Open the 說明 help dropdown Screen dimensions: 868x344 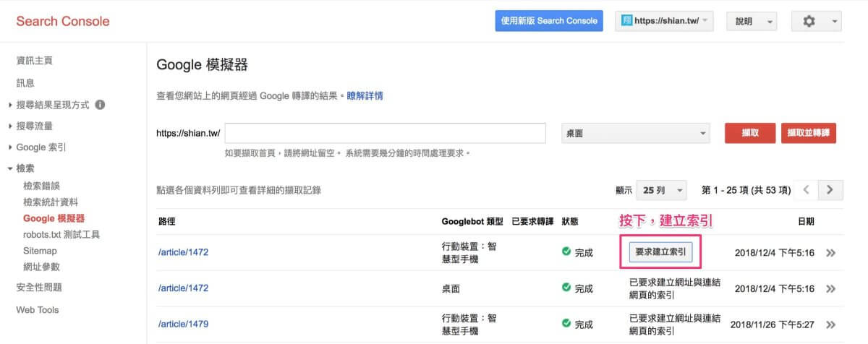(751, 22)
